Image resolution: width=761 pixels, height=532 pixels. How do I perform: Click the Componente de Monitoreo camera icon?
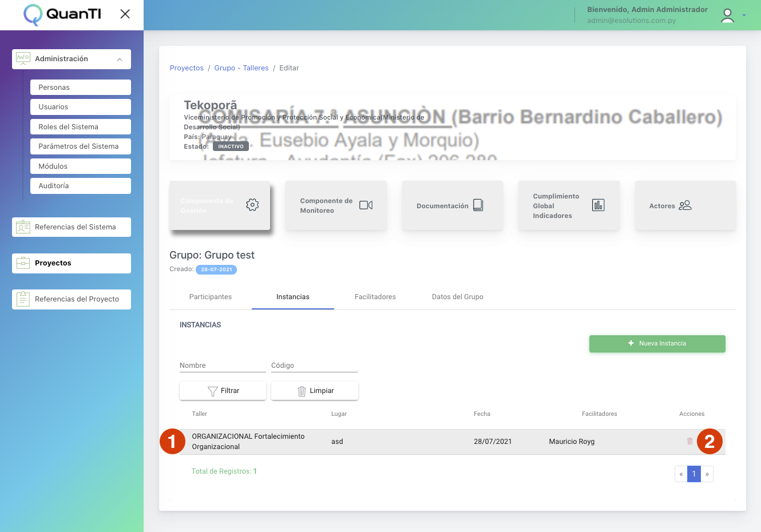click(x=366, y=205)
